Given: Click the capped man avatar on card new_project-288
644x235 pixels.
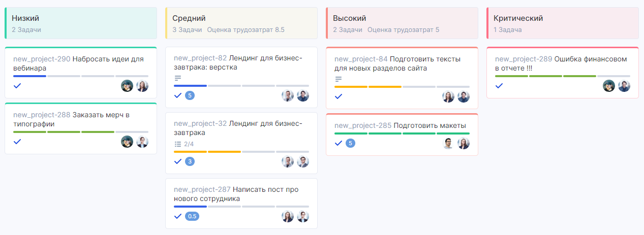Looking at the screenshot, I should click(x=127, y=142).
